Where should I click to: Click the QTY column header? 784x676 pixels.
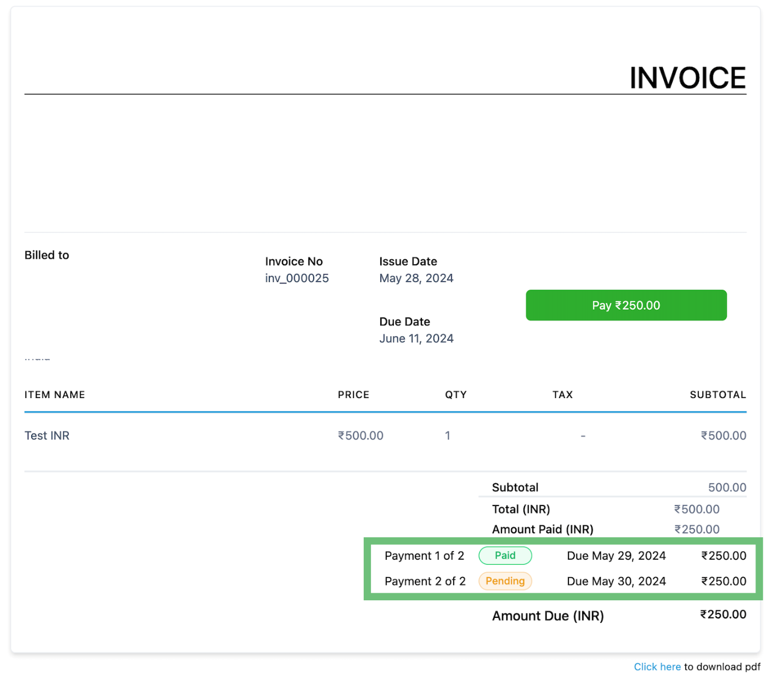(456, 395)
